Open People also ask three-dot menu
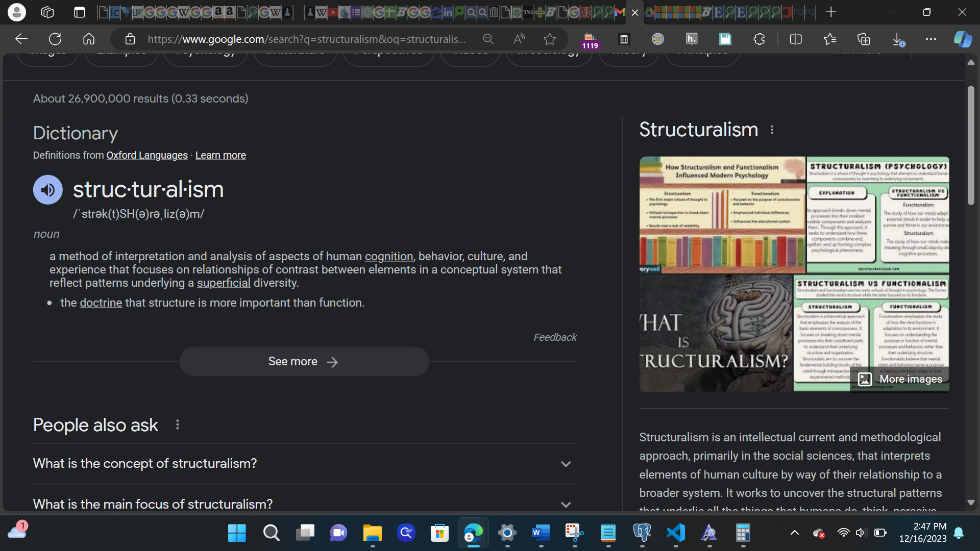Viewport: 980px width, 551px height. 178,425
